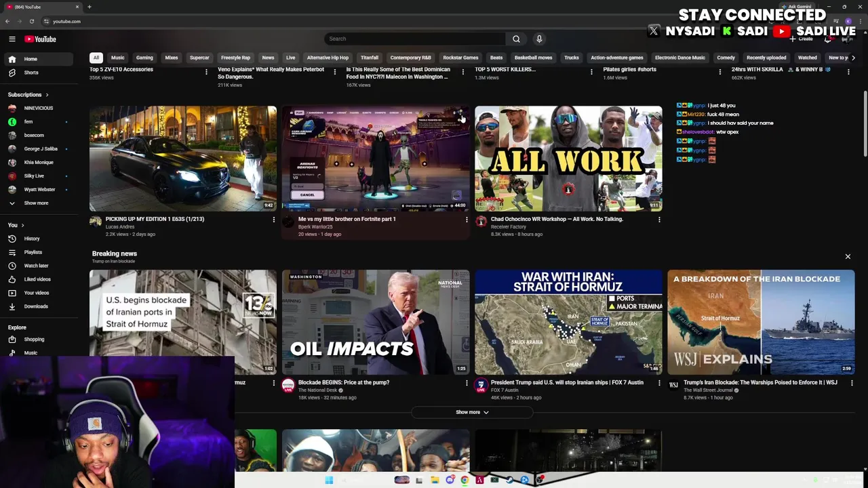Open the hamburger guide menu
Screen dimensions: 868x488
click(12, 39)
